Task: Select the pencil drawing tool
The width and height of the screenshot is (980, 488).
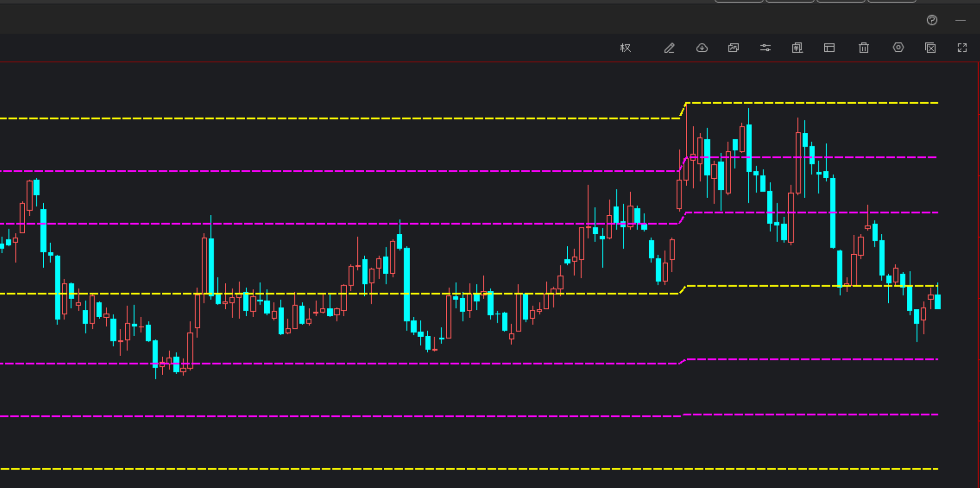Action: [669, 48]
